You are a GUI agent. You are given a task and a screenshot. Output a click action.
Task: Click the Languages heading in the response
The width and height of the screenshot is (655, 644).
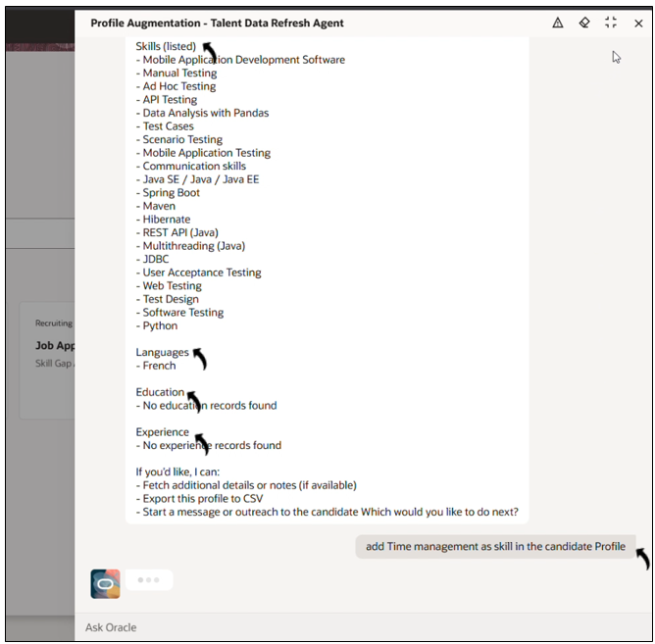point(162,352)
